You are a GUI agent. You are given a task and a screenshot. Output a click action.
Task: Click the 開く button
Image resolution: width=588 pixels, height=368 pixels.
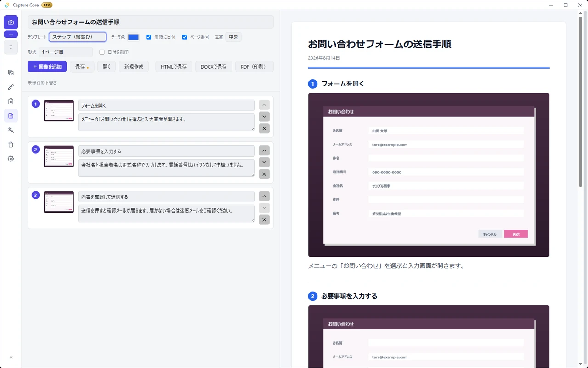point(107,67)
